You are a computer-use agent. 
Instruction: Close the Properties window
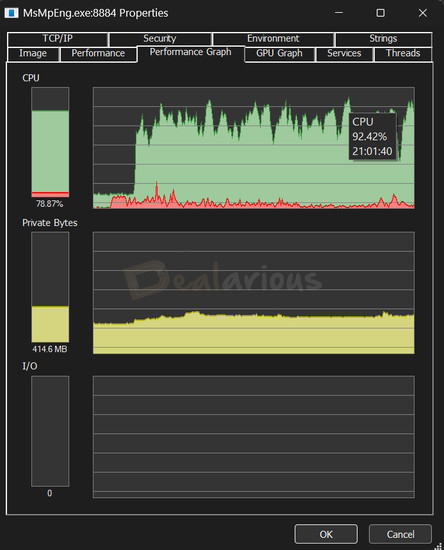click(x=423, y=13)
